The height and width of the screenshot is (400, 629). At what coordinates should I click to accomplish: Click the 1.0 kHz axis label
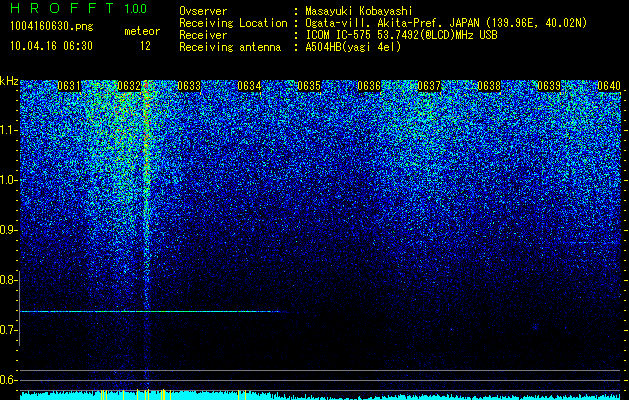click(x=9, y=180)
